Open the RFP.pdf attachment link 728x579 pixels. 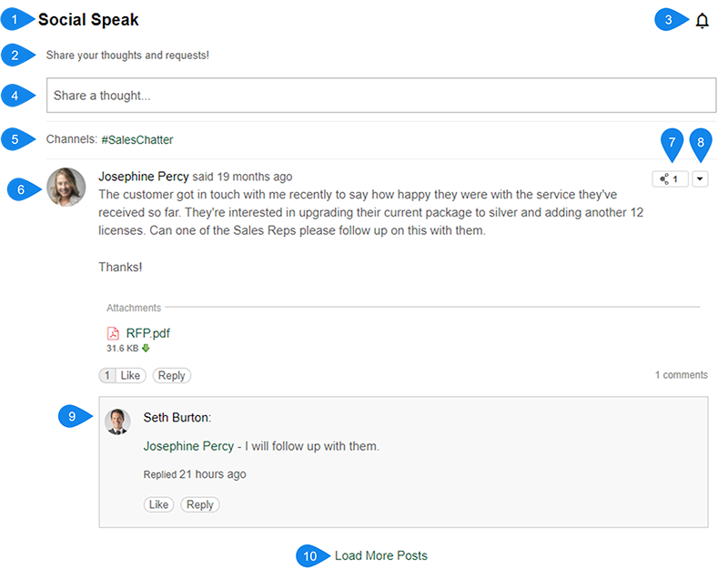click(147, 333)
